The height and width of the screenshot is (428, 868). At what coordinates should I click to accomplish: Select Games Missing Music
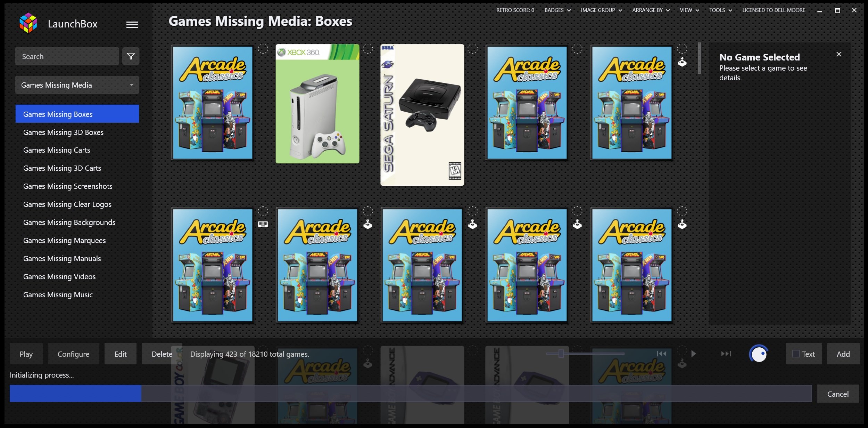[x=77, y=295]
